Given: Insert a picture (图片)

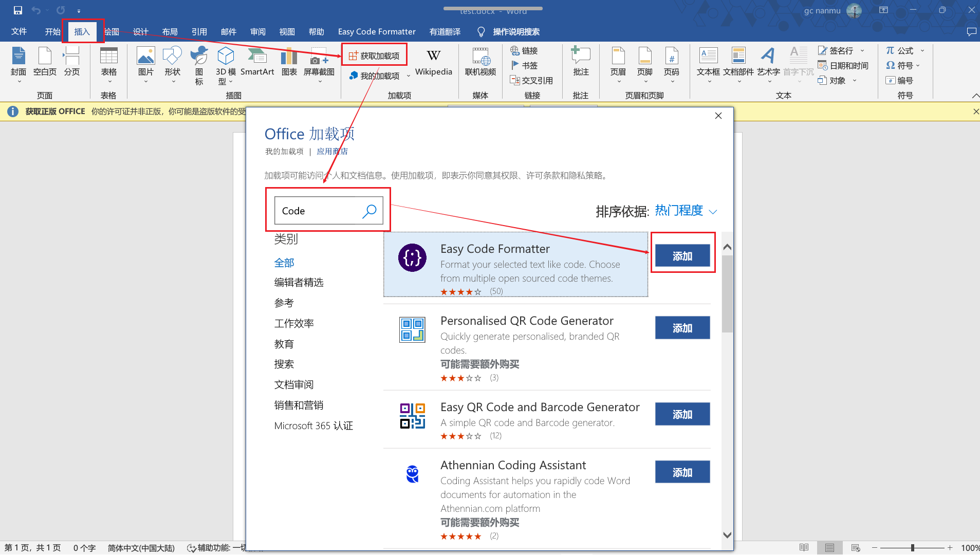Looking at the screenshot, I should [x=145, y=65].
